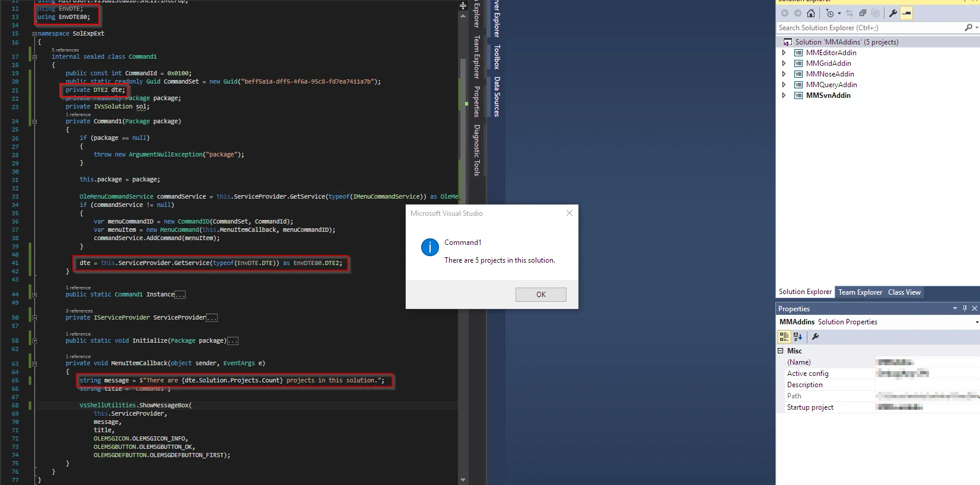Open the Properties window position dropdown

pyautogui.click(x=955, y=308)
